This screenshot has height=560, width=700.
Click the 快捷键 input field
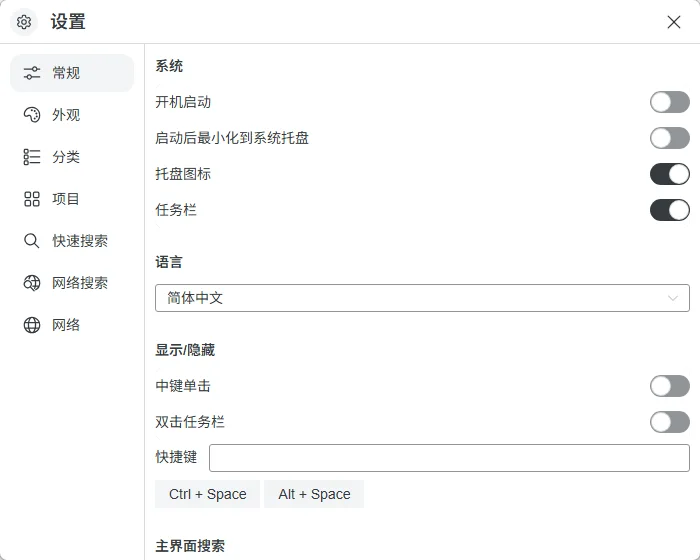coord(450,458)
